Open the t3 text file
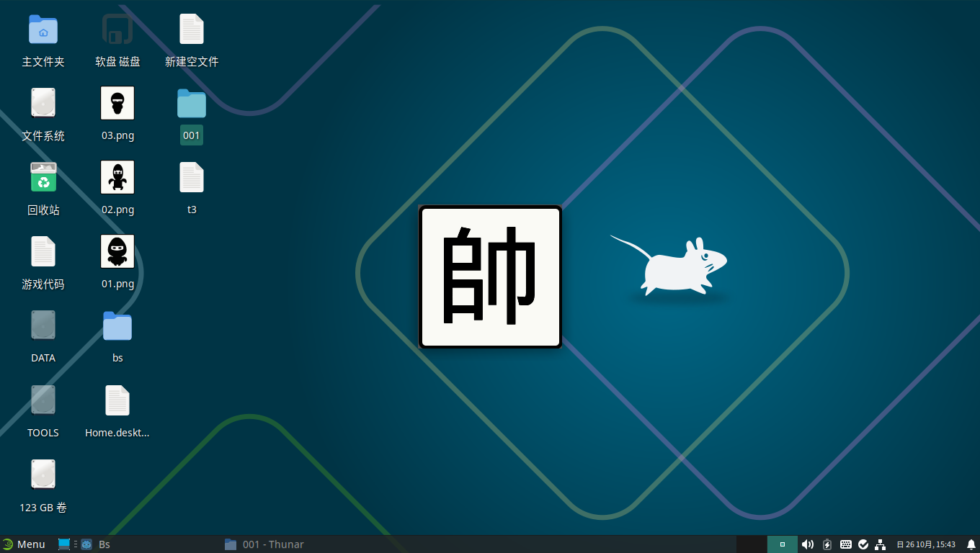This screenshot has width=980, height=553. [192, 177]
